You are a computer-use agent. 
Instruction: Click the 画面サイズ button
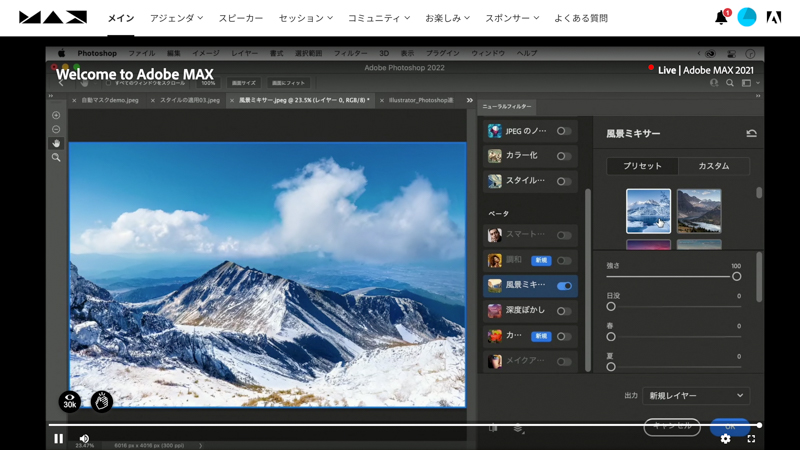(x=244, y=83)
